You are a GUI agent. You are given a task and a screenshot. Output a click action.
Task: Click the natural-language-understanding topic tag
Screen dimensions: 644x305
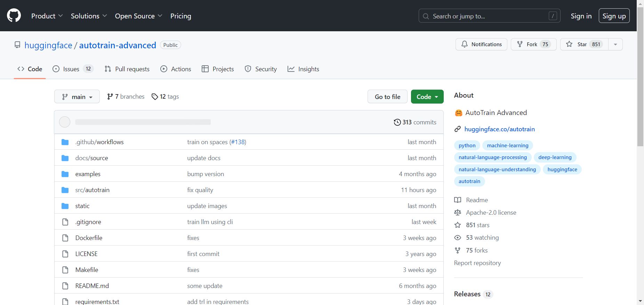point(497,170)
